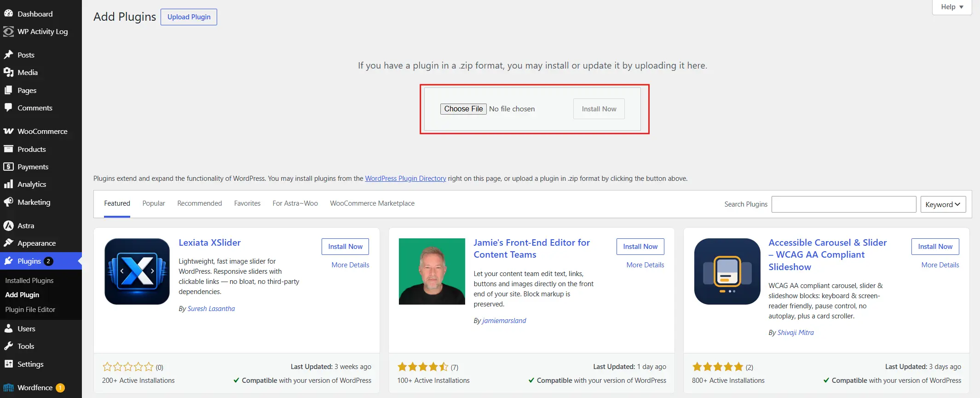Install the Accessible Carousel & Slider plugin
The height and width of the screenshot is (398, 980).
(935, 247)
